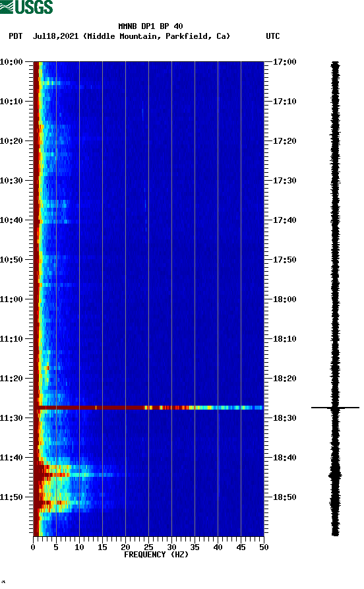
Task: Click the 11:10 PDT time label
Action: point(11,339)
